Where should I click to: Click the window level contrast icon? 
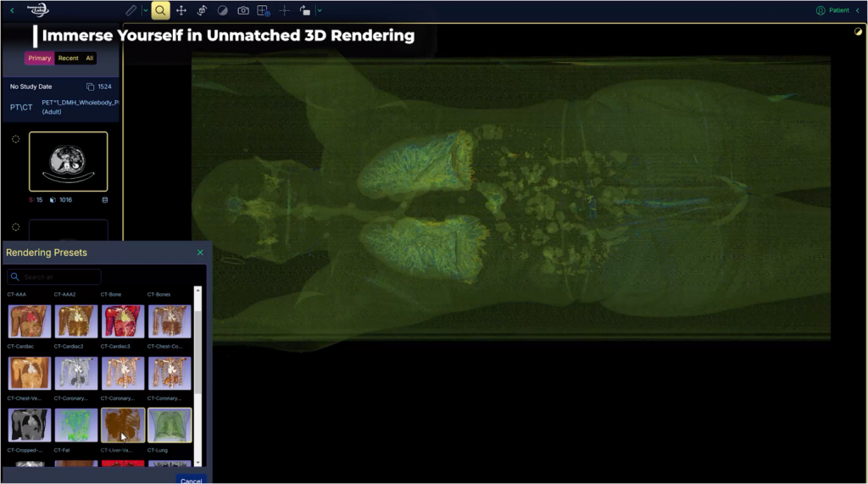(222, 10)
